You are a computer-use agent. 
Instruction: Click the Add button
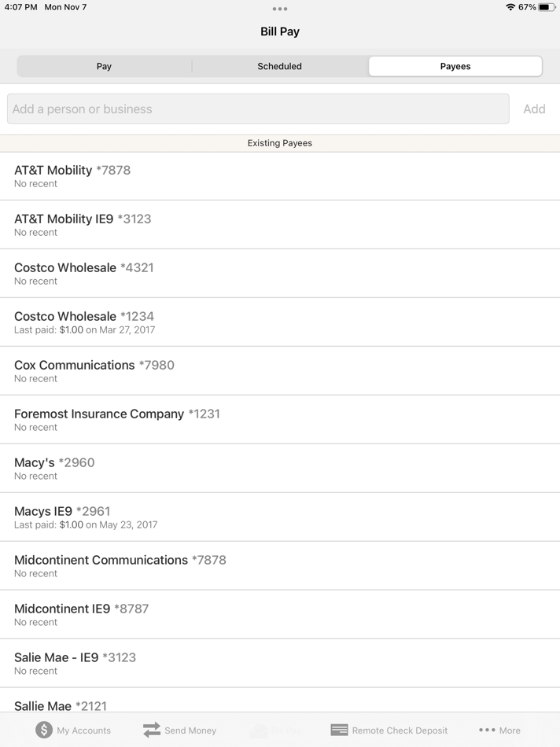tap(534, 109)
